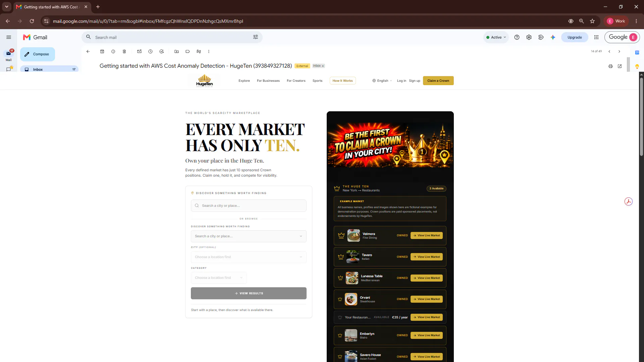Viewport: 644px width, 362px height.
Task: Open the More options three-dot menu
Action: click(x=209, y=52)
